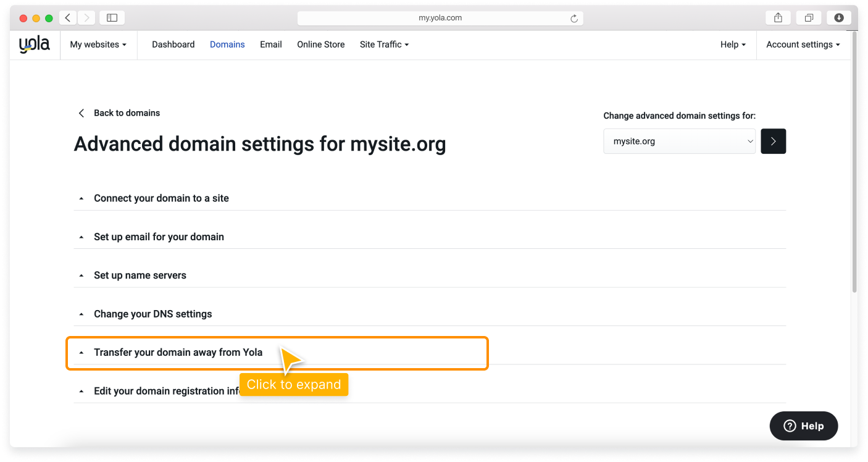
Task: Click the Back to domains link
Action: coord(127,112)
